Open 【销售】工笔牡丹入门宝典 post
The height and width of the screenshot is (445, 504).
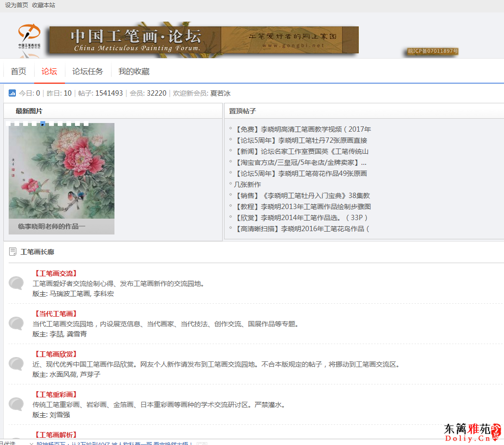(x=302, y=196)
